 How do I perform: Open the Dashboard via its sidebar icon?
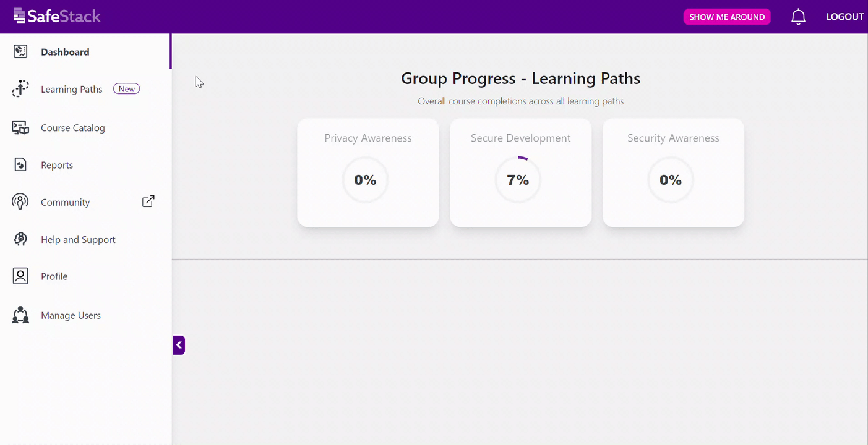20,51
